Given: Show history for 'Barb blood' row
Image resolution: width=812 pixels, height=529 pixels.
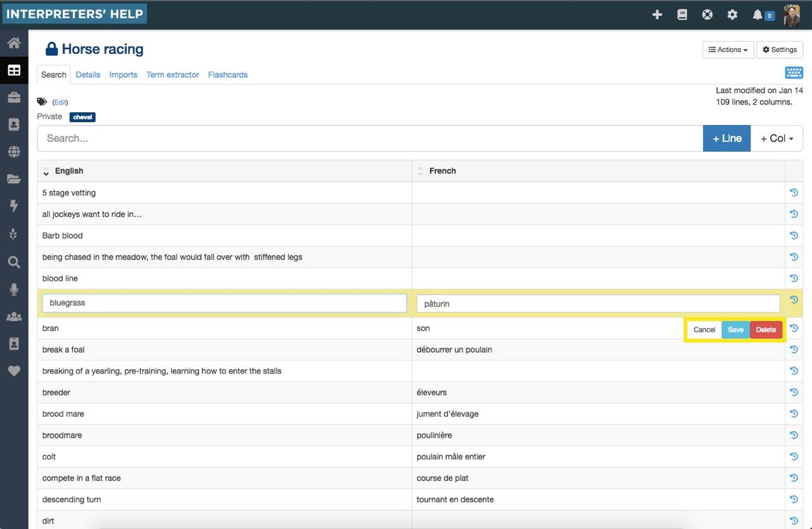Looking at the screenshot, I should point(794,235).
